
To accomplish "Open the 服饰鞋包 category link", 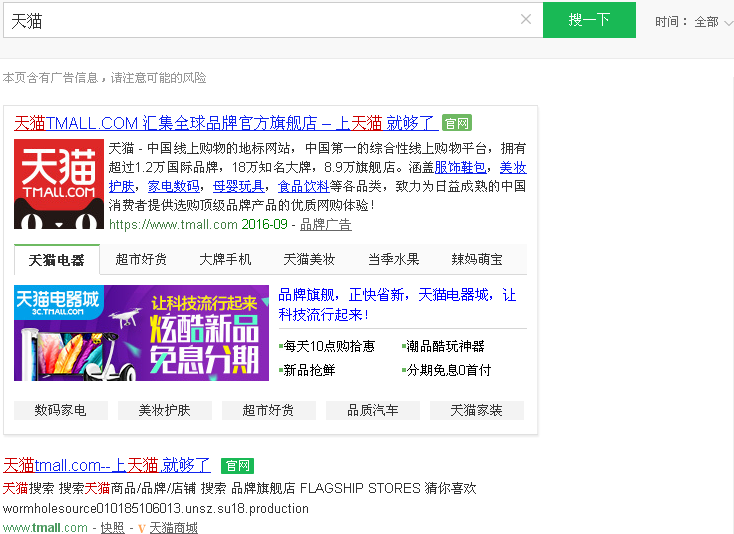I will pyautogui.click(x=461, y=168).
